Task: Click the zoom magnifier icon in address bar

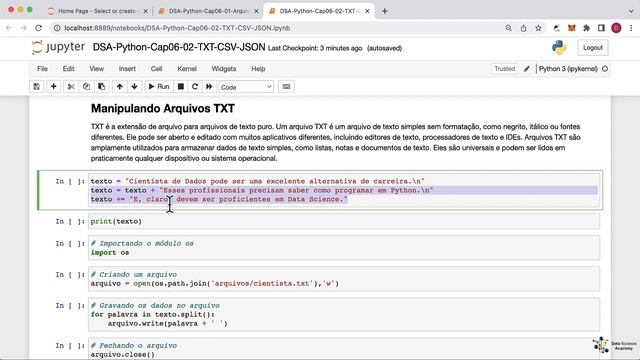Action: (x=508, y=28)
